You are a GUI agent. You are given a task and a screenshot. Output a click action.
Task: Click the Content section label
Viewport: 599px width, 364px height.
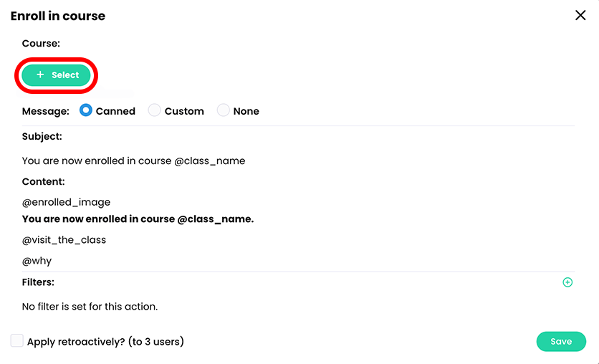(x=43, y=182)
